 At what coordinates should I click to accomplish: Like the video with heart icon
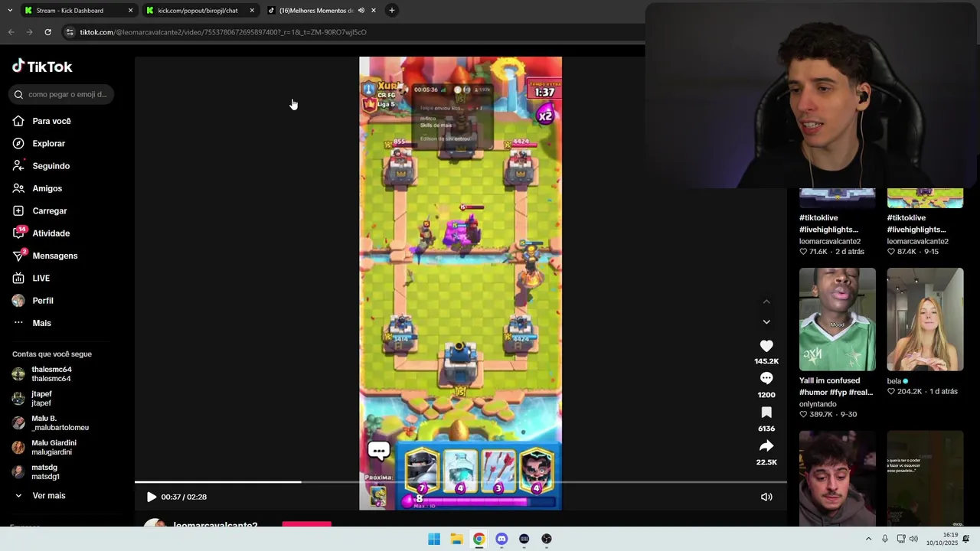tap(766, 346)
